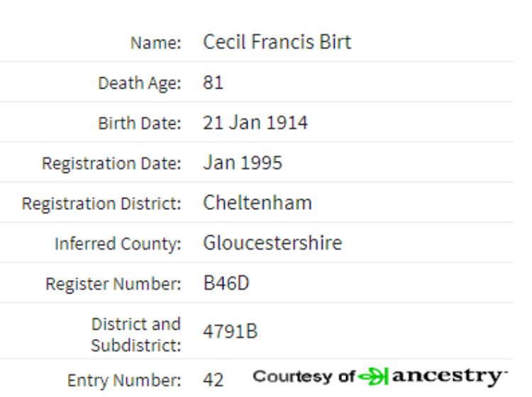Click the 'District and Subdistrict:' label

[136, 335]
